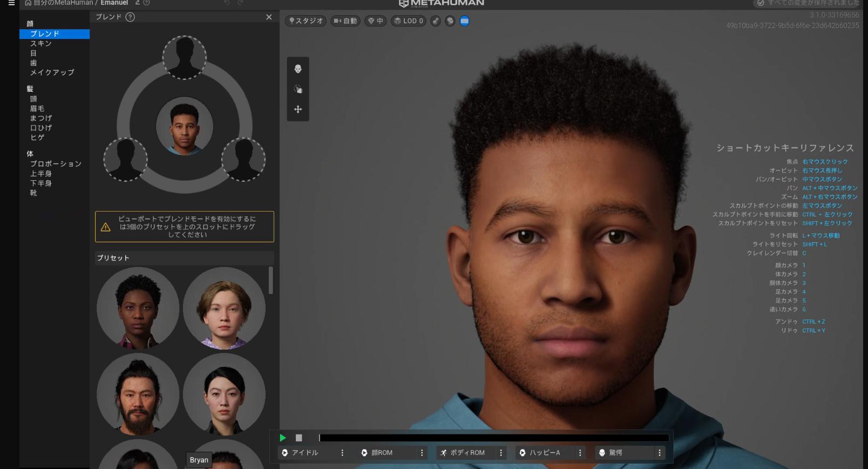The height and width of the screenshot is (469, 868).
Task: Select the light brown-haired preset in purple top
Action: click(x=224, y=308)
